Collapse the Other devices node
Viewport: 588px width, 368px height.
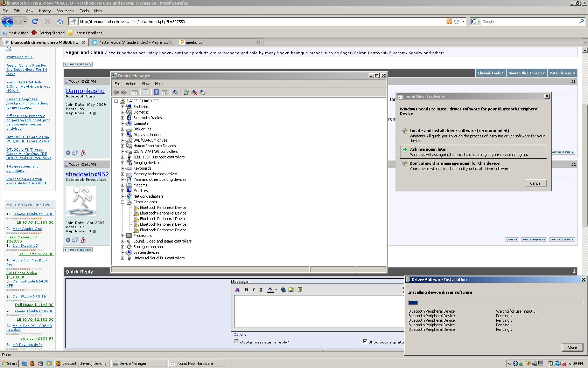(x=122, y=202)
